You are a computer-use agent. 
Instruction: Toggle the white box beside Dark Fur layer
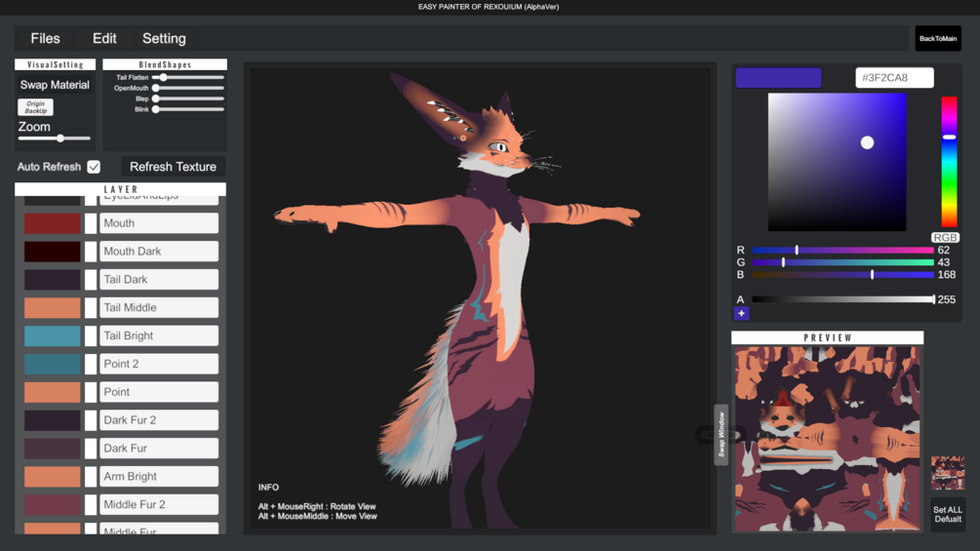point(91,448)
